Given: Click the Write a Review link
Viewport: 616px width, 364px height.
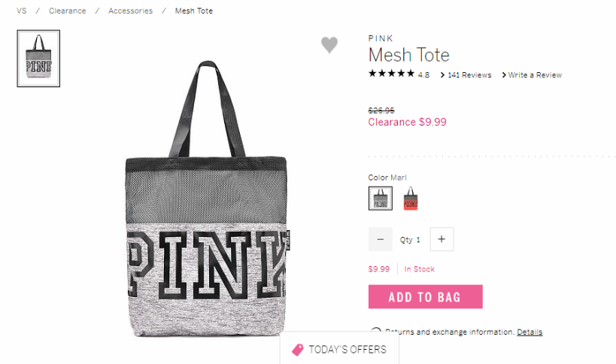Looking at the screenshot, I should pyautogui.click(x=532, y=75).
